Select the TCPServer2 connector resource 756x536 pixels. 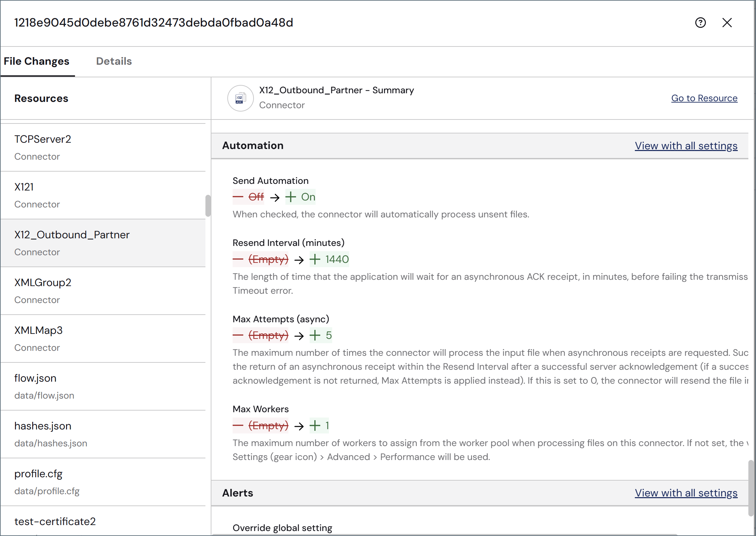[x=103, y=147]
